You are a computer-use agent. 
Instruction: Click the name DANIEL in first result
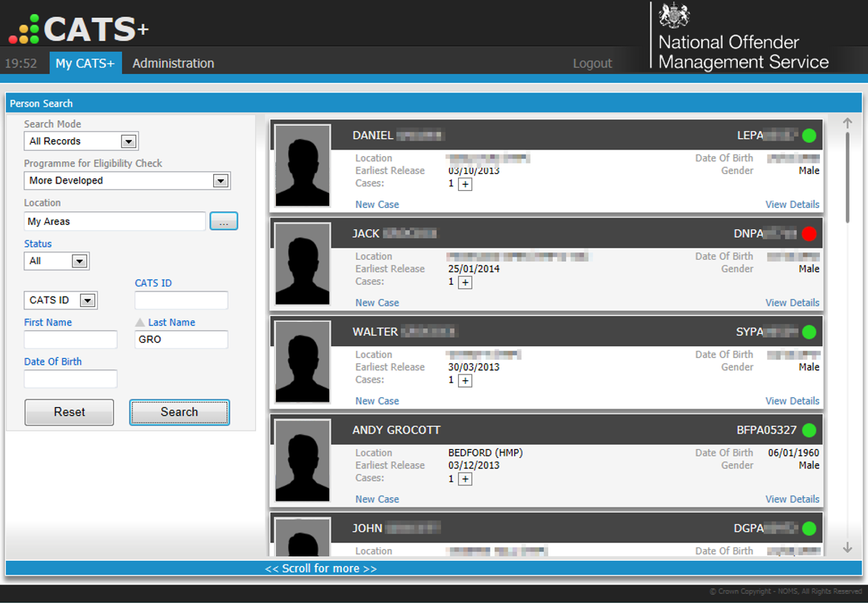coord(373,135)
